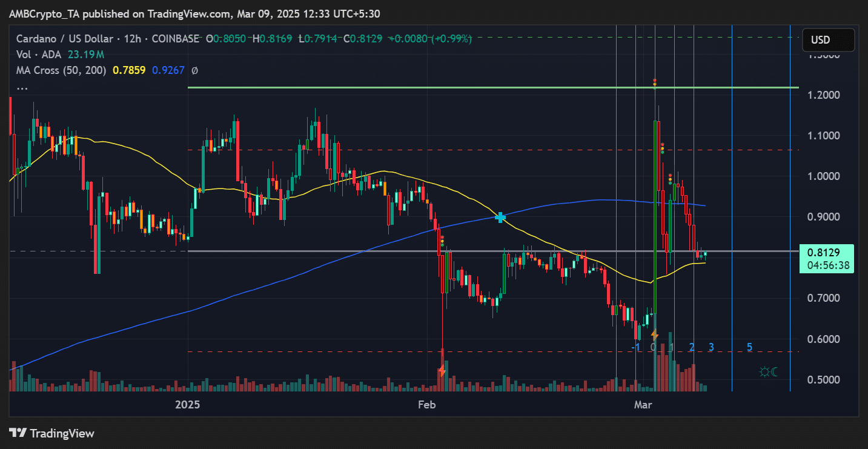
Task: Click the sun icon in chart corner
Action: coord(764,371)
